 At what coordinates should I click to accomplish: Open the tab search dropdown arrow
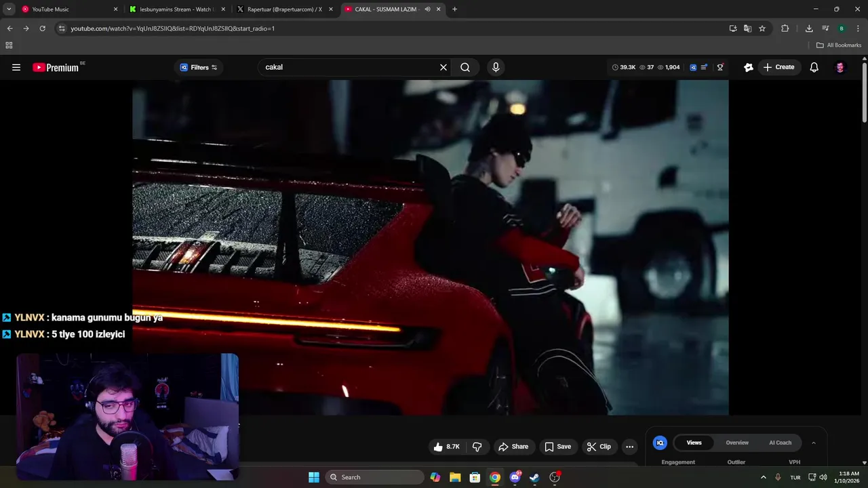click(x=9, y=9)
